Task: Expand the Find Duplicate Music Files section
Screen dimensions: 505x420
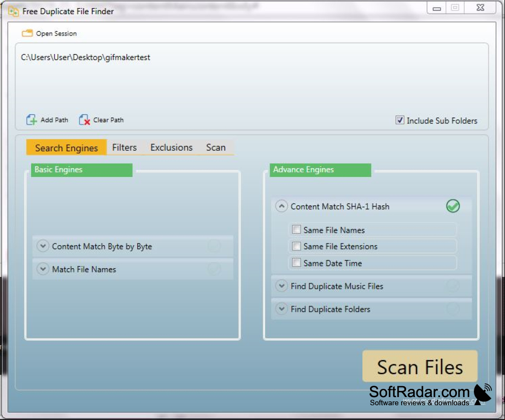Action: coord(281,286)
